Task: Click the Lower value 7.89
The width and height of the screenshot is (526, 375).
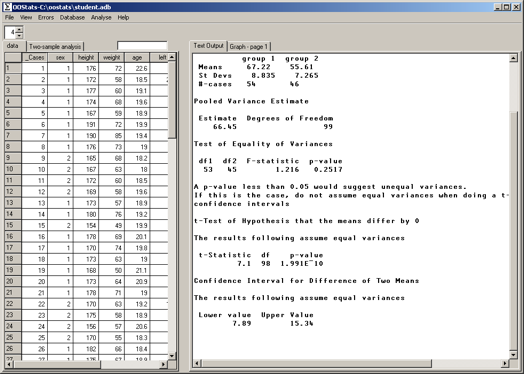Action: (x=242, y=324)
